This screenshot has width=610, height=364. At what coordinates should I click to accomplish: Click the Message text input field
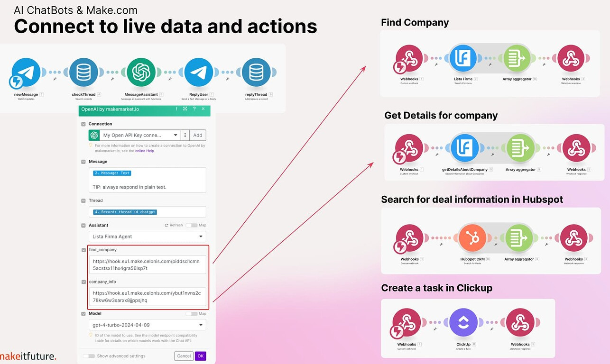(x=148, y=180)
